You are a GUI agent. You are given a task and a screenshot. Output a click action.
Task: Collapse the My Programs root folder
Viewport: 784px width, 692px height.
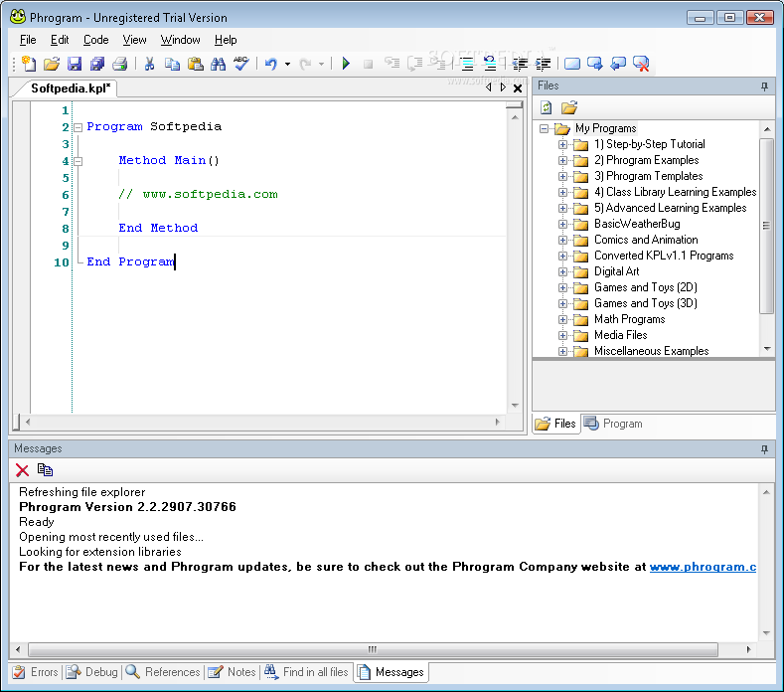(x=544, y=128)
